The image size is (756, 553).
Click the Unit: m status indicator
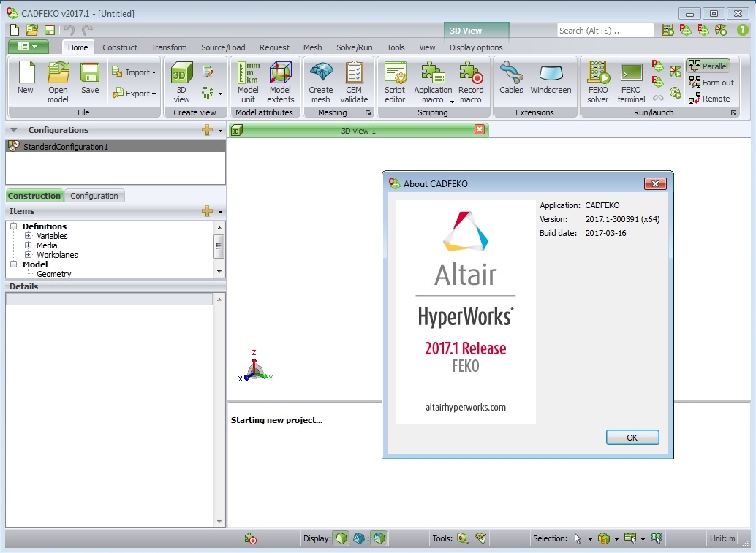coord(722,538)
